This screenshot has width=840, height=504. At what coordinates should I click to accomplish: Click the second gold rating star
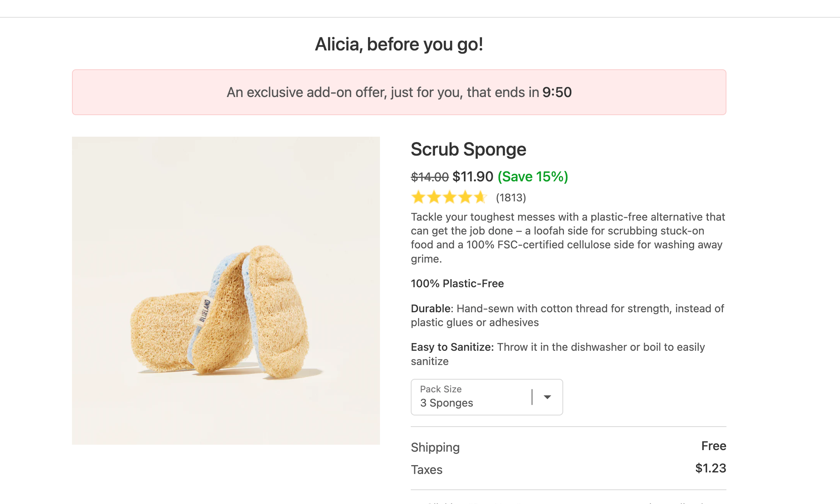tap(434, 197)
